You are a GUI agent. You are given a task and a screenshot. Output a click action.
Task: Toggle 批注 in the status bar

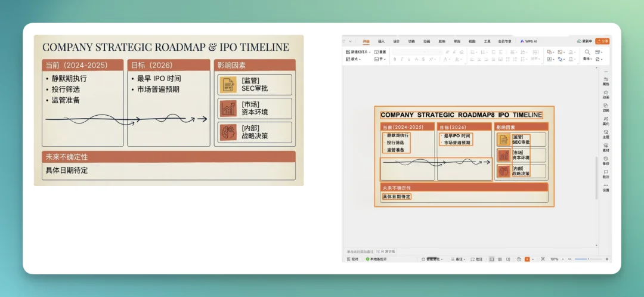[477, 259]
